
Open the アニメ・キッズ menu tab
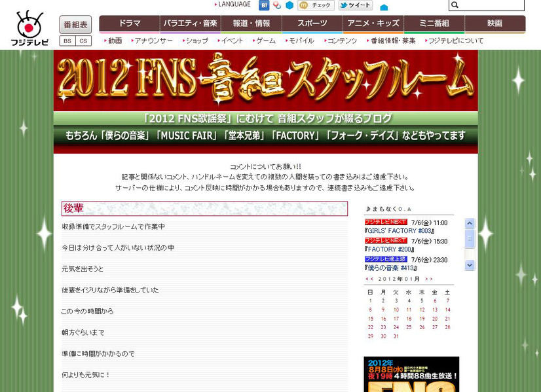373,24
